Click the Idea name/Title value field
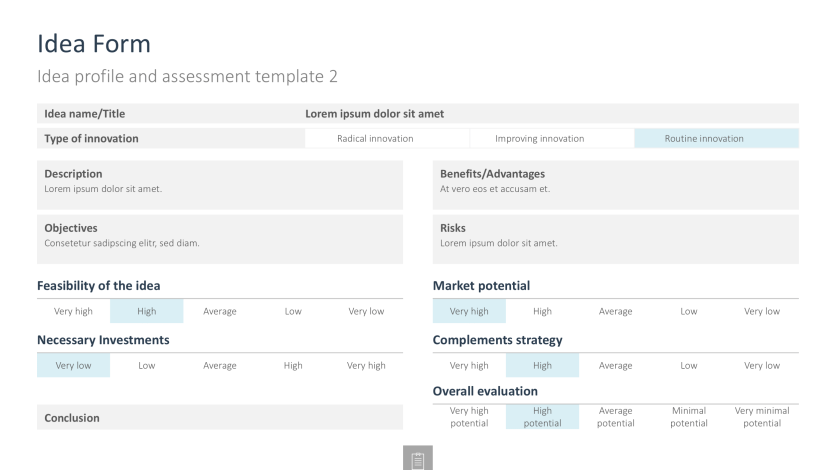The height and width of the screenshot is (470, 836). coord(552,114)
